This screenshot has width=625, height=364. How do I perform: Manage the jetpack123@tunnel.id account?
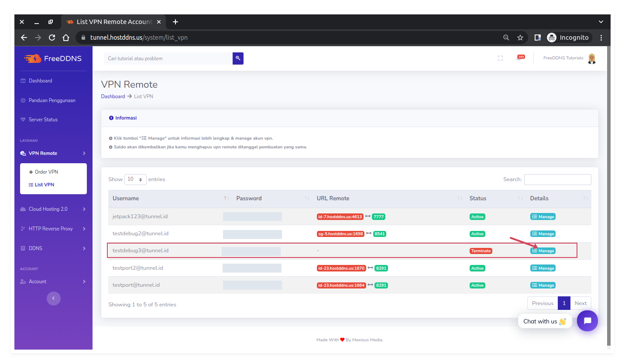(x=543, y=216)
